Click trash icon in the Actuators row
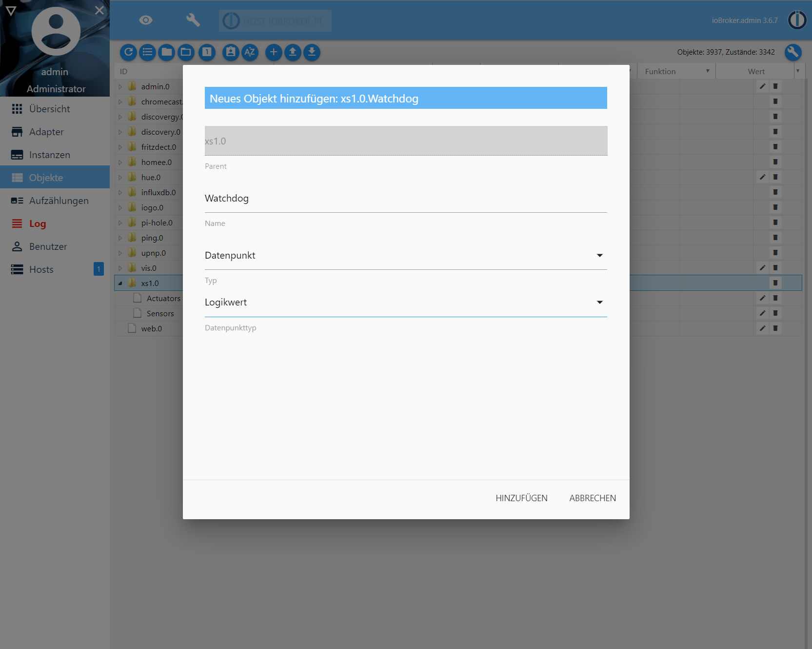812x649 pixels. pos(775,298)
